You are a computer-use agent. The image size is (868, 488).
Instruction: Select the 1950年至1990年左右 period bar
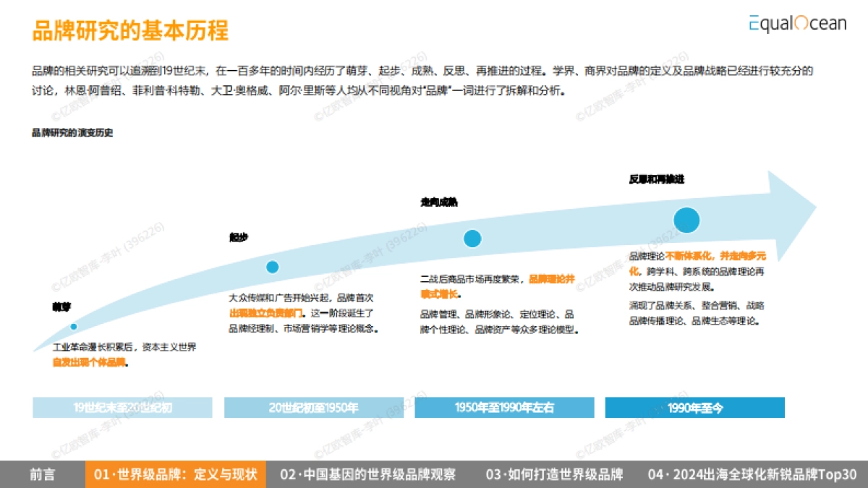pos(503,407)
